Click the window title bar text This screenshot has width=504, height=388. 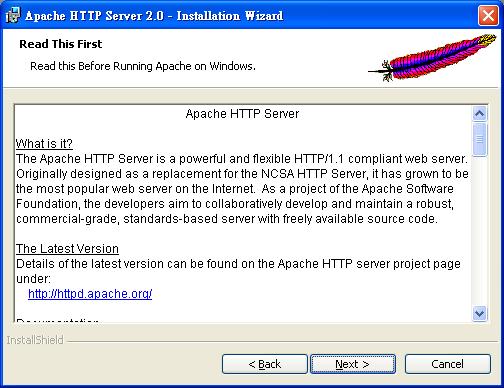pyautogui.click(x=154, y=16)
